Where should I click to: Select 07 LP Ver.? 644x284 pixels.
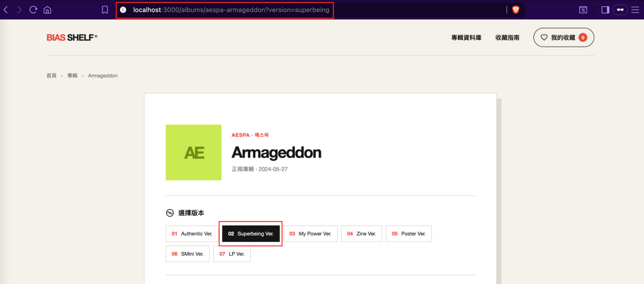232,254
